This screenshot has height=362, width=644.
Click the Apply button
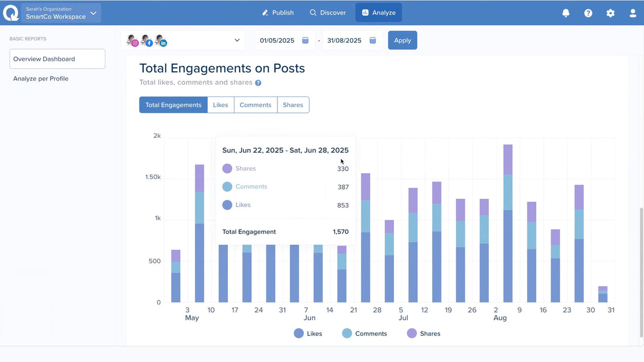tap(403, 40)
